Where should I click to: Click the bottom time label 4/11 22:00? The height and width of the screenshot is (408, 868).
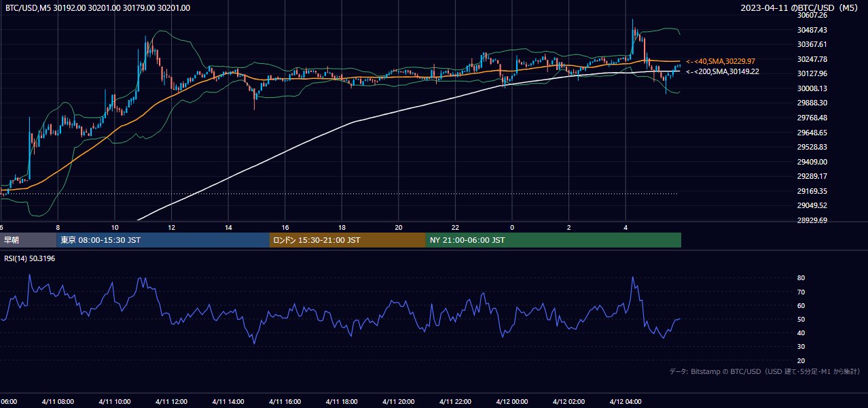pyautogui.click(x=455, y=402)
